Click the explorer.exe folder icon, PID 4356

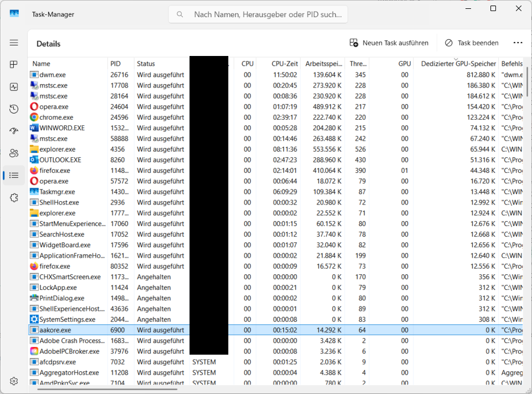[34, 149]
